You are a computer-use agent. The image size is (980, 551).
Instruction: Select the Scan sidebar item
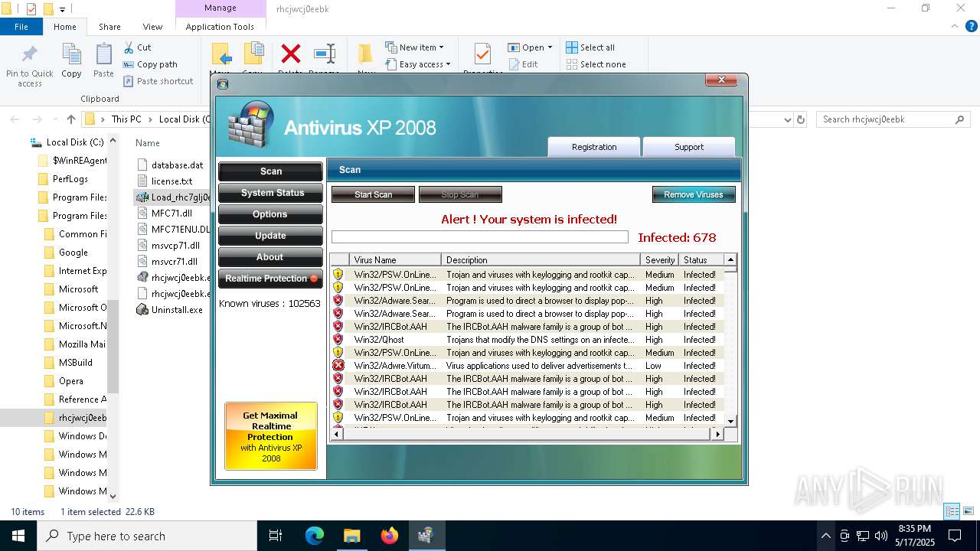(x=270, y=171)
